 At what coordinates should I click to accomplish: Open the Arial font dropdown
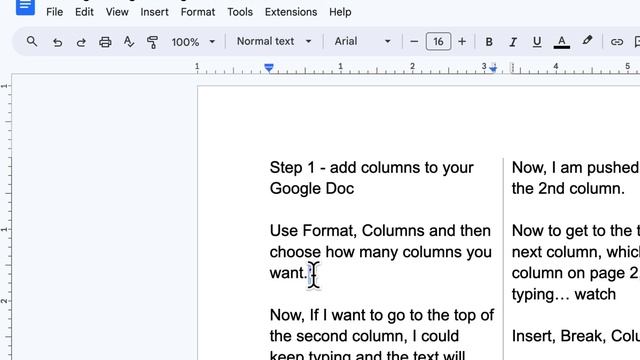(x=362, y=42)
